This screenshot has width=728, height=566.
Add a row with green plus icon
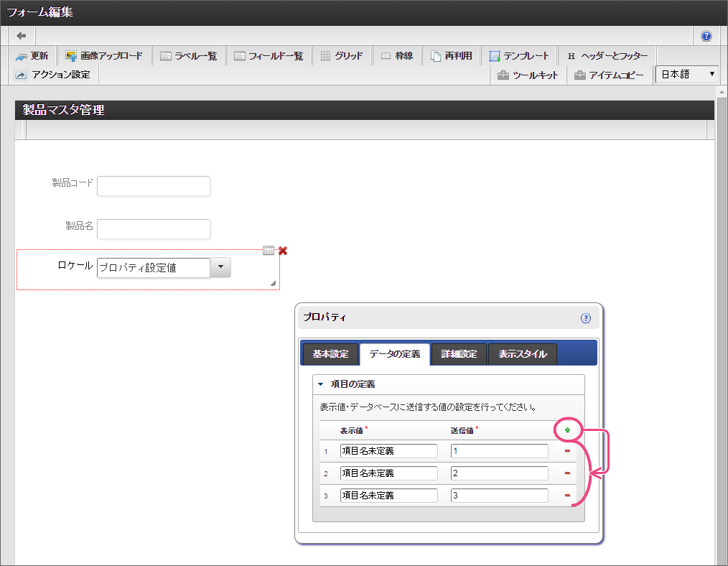(x=567, y=430)
